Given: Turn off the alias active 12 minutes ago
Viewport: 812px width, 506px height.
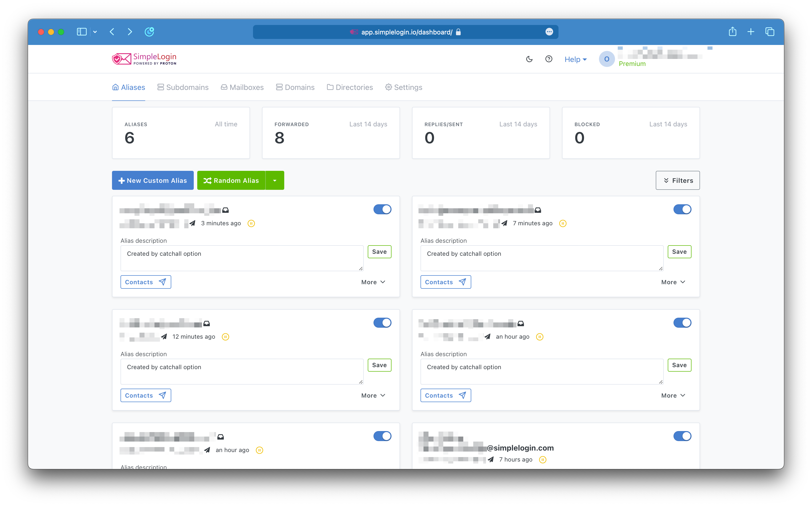Looking at the screenshot, I should (382, 323).
